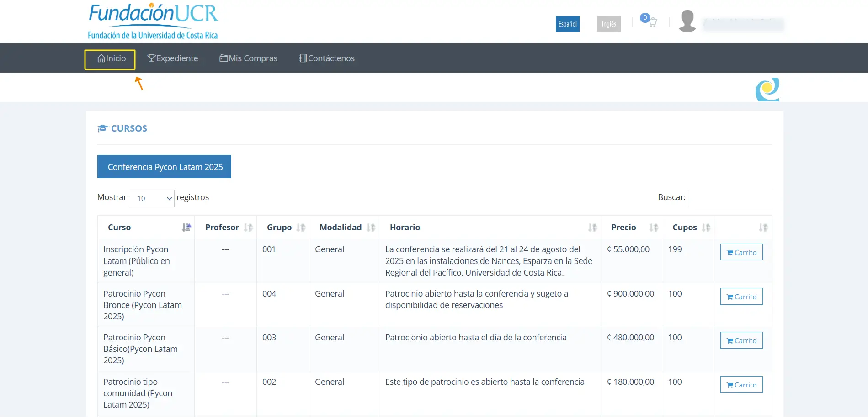Sort table by Horario column arrows
868x419 pixels.
pos(592,228)
